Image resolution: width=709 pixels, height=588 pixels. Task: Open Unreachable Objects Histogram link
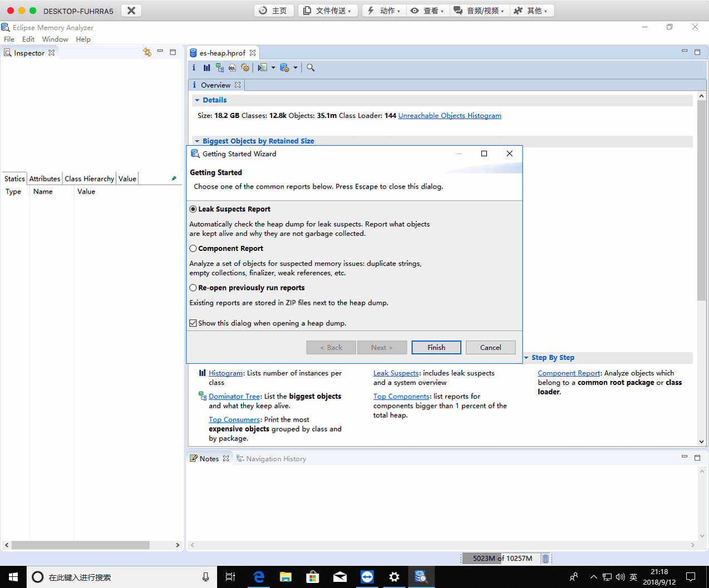450,116
